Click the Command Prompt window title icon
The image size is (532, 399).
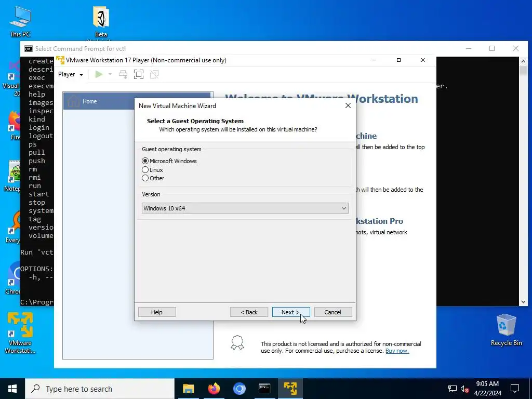(29, 48)
